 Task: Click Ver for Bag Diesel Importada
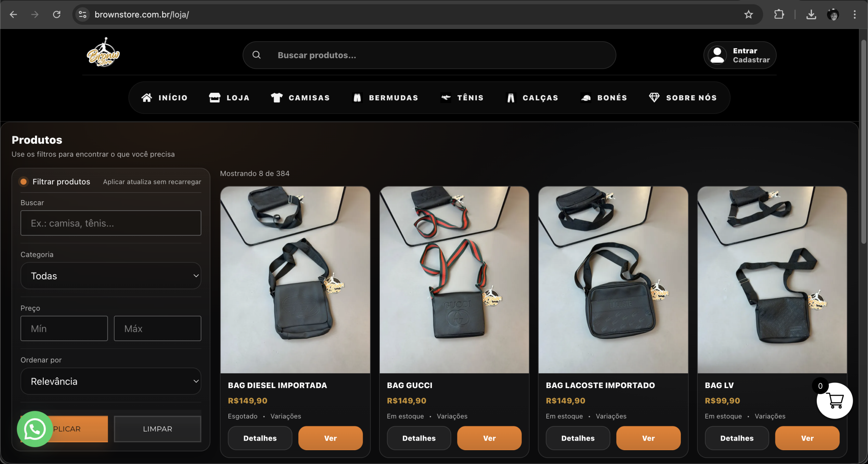pos(330,438)
